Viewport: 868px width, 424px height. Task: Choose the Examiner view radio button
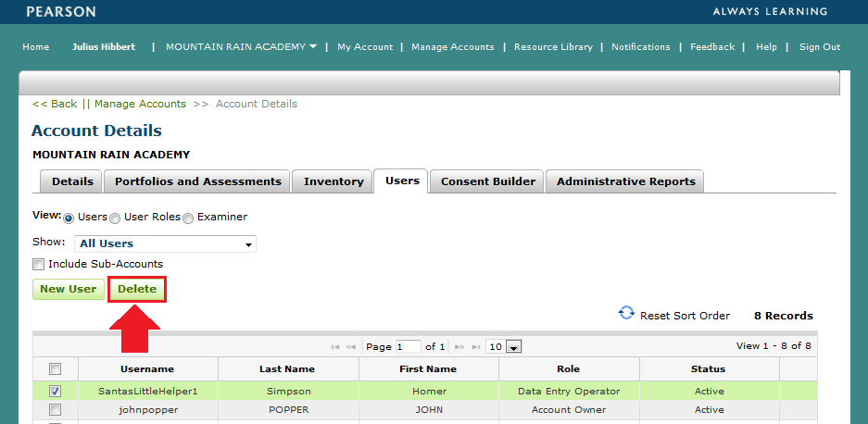point(188,218)
